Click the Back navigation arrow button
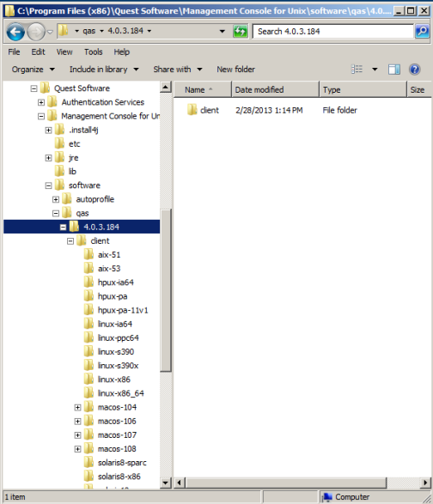 coord(15,32)
